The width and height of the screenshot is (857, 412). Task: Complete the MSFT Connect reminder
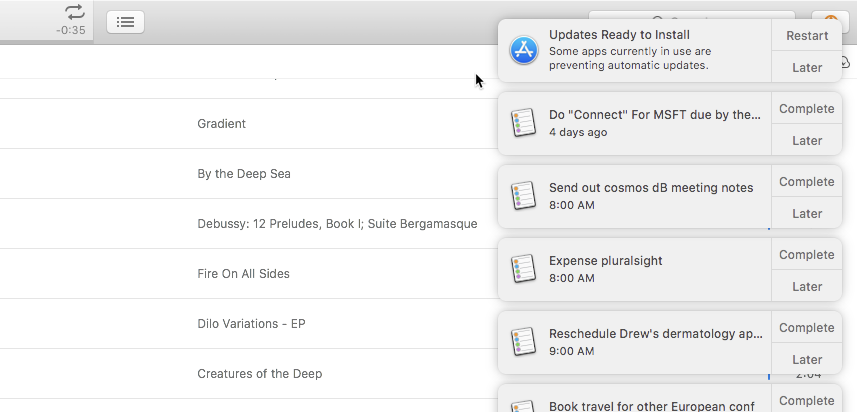pos(807,108)
